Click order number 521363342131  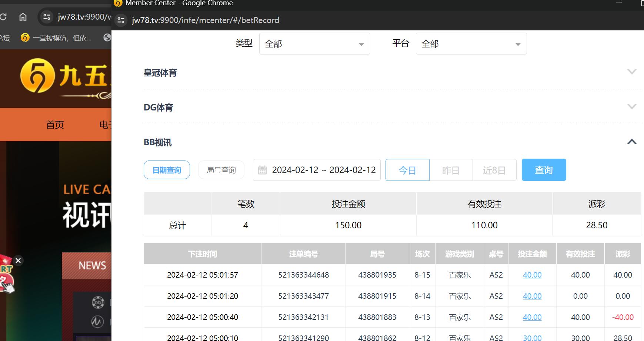click(304, 317)
